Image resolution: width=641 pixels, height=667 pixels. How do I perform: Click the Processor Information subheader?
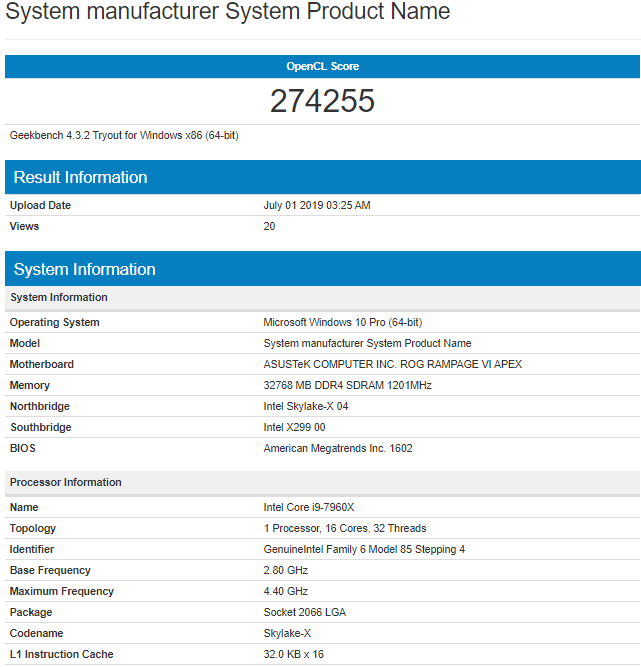point(322,482)
